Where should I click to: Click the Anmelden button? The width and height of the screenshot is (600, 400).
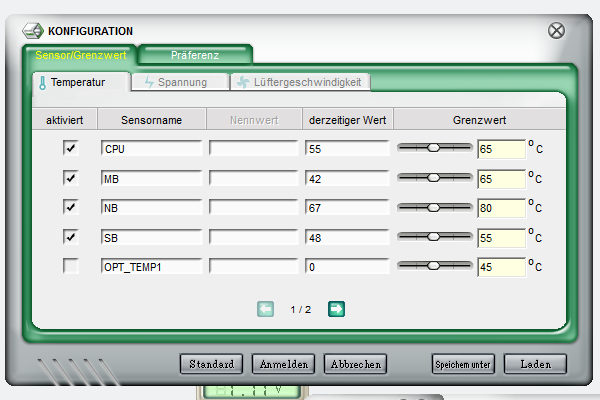pyautogui.click(x=284, y=364)
